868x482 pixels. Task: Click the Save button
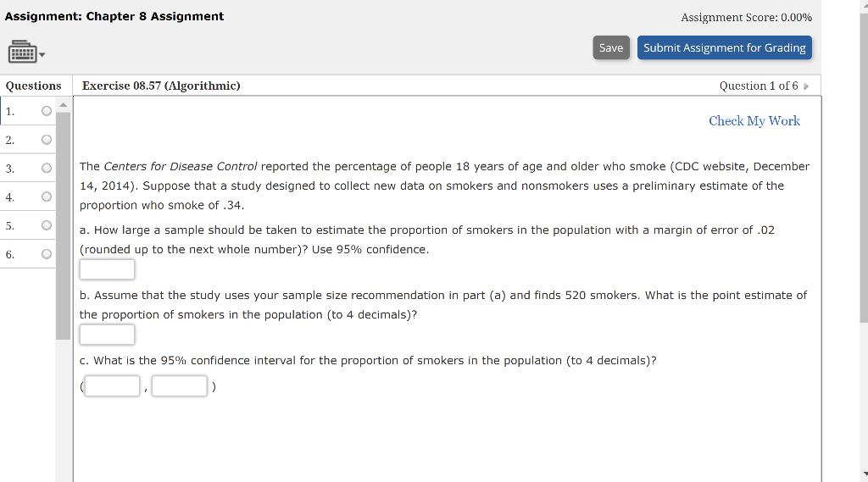tap(611, 47)
